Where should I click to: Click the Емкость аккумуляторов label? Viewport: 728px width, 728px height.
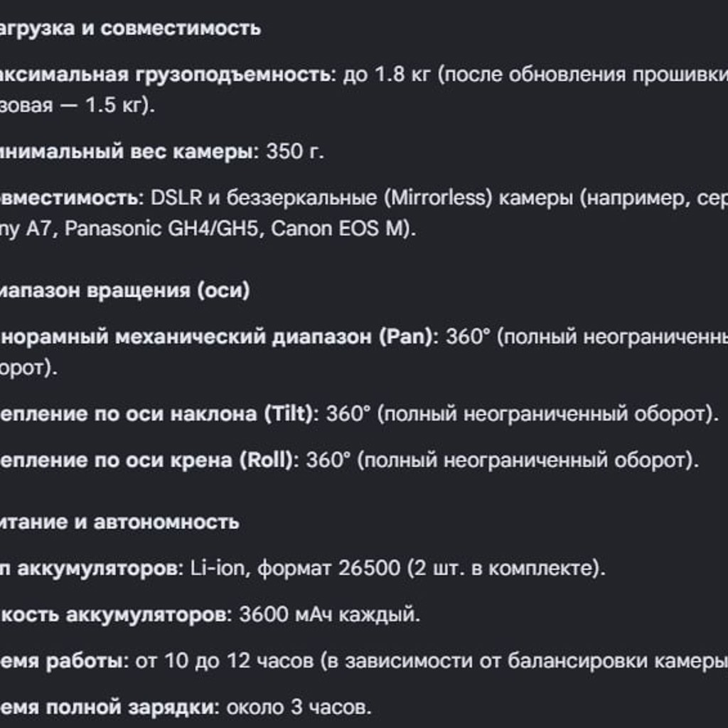116,615
